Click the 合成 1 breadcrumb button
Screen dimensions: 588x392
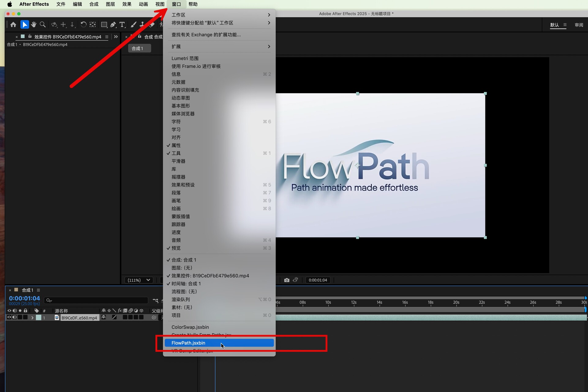pyautogui.click(x=139, y=48)
